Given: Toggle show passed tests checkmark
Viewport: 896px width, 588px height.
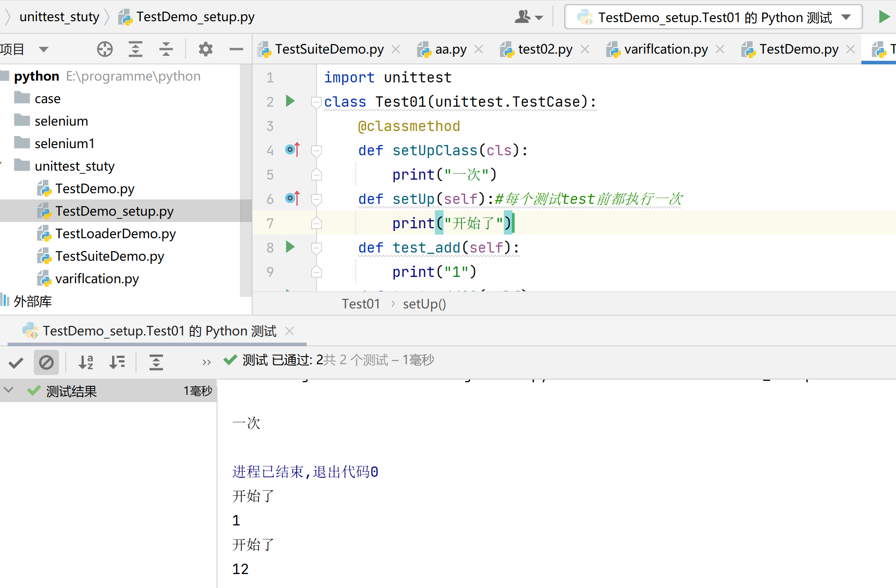Looking at the screenshot, I should (x=16, y=362).
